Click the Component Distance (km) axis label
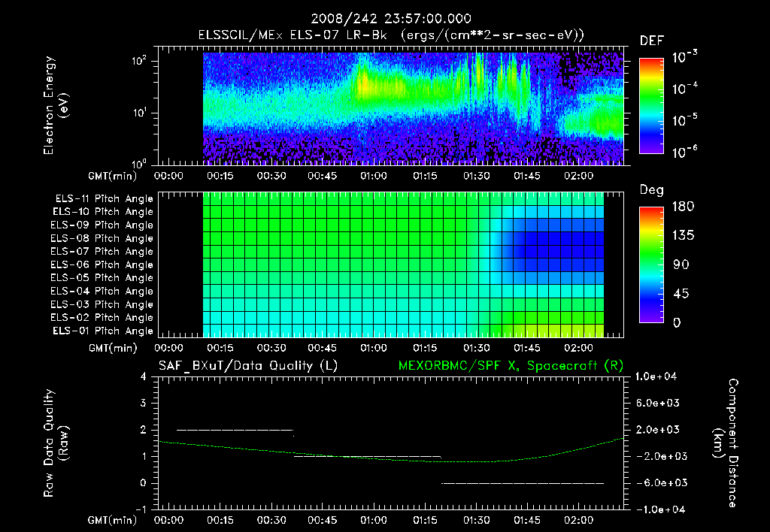Screen dimensions: 770x532 (x=726, y=443)
